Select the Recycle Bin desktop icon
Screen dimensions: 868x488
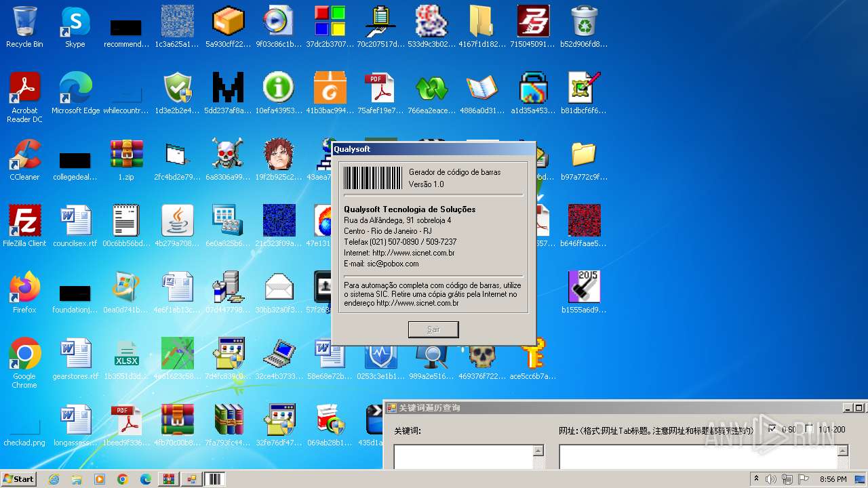[24, 27]
